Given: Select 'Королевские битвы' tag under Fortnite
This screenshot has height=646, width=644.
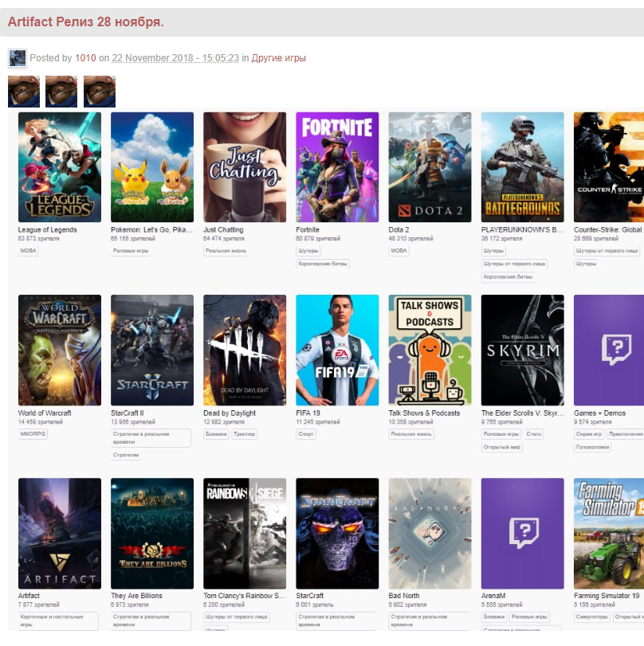Looking at the screenshot, I should pos(323,264).
